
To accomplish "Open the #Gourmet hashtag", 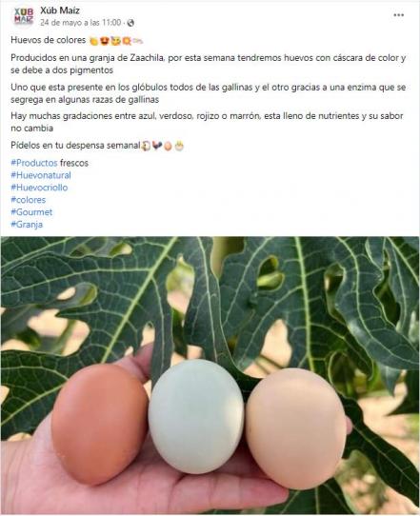I will click(31, 212).
